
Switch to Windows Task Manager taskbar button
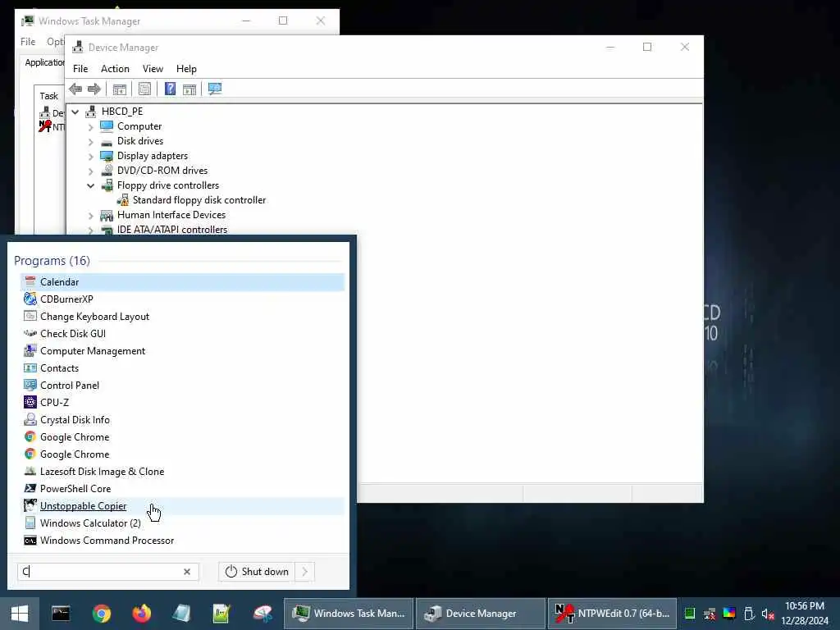(348, 614)
